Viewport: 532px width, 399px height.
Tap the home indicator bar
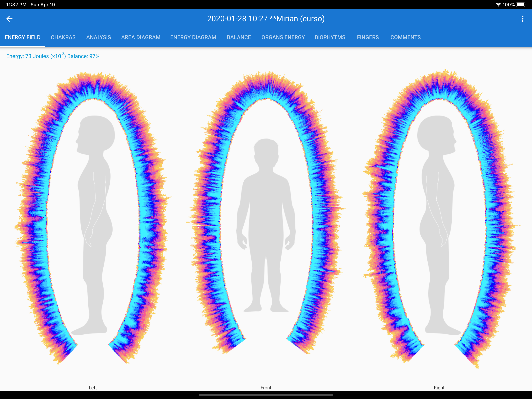tap(266, 395)
